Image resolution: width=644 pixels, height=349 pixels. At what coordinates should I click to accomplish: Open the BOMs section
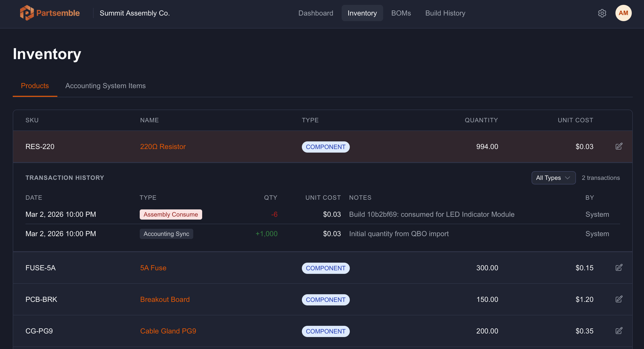[x=401, y=13]
